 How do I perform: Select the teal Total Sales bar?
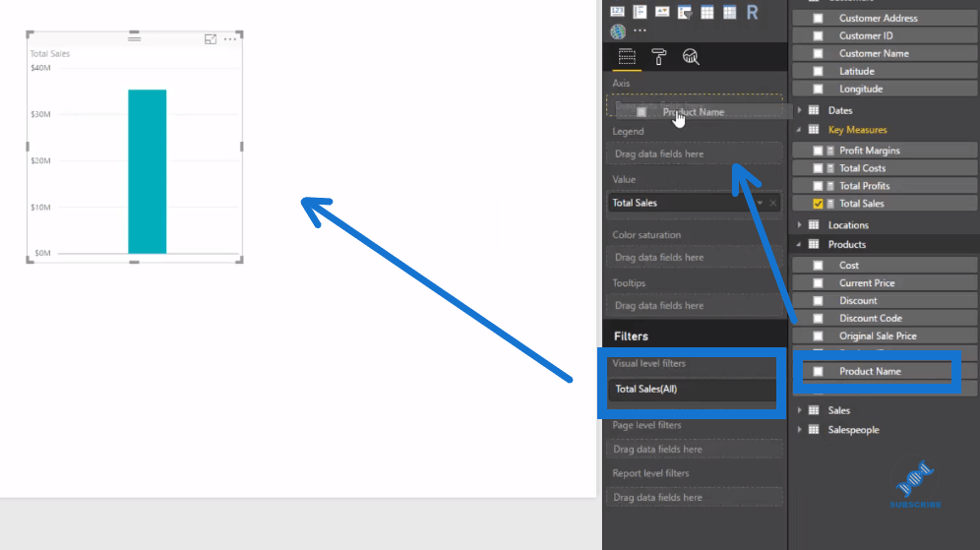148,172
